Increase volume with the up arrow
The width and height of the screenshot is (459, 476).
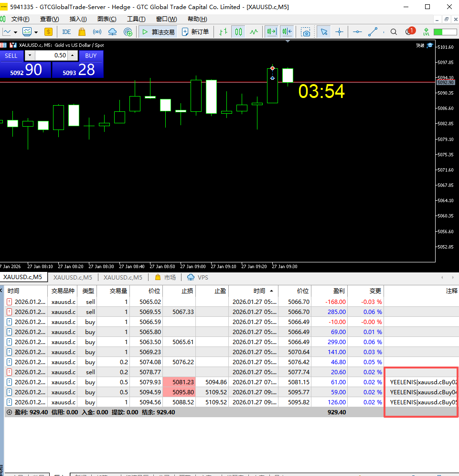72,55
